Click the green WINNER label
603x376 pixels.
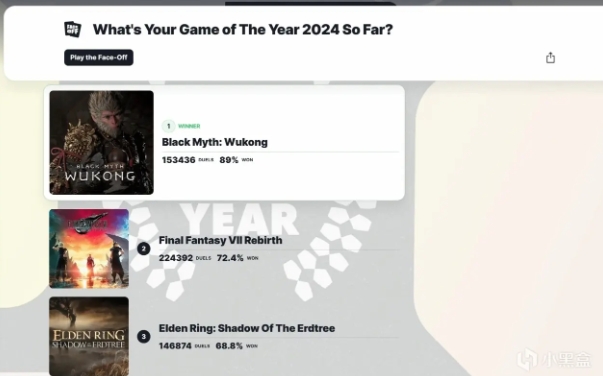[x=189, y=126]
